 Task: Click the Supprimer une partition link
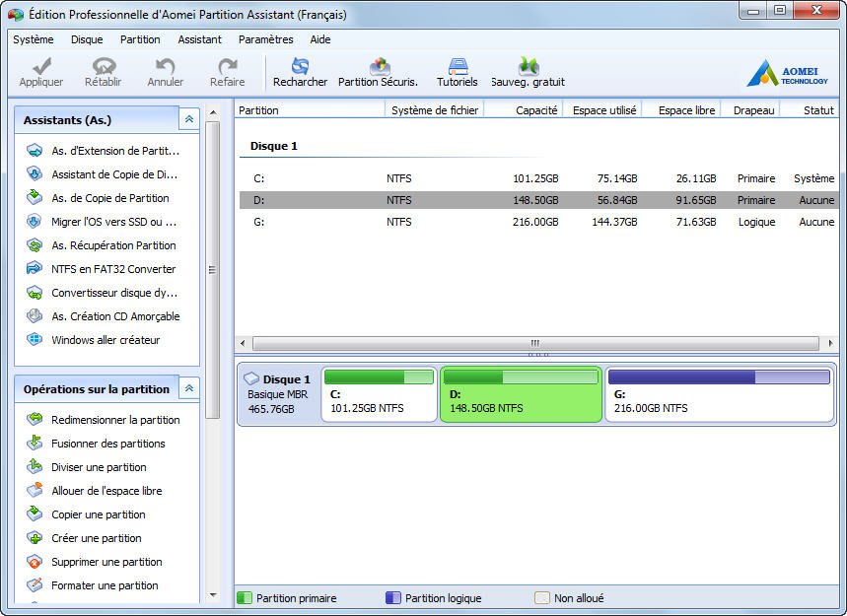point(106,562)
